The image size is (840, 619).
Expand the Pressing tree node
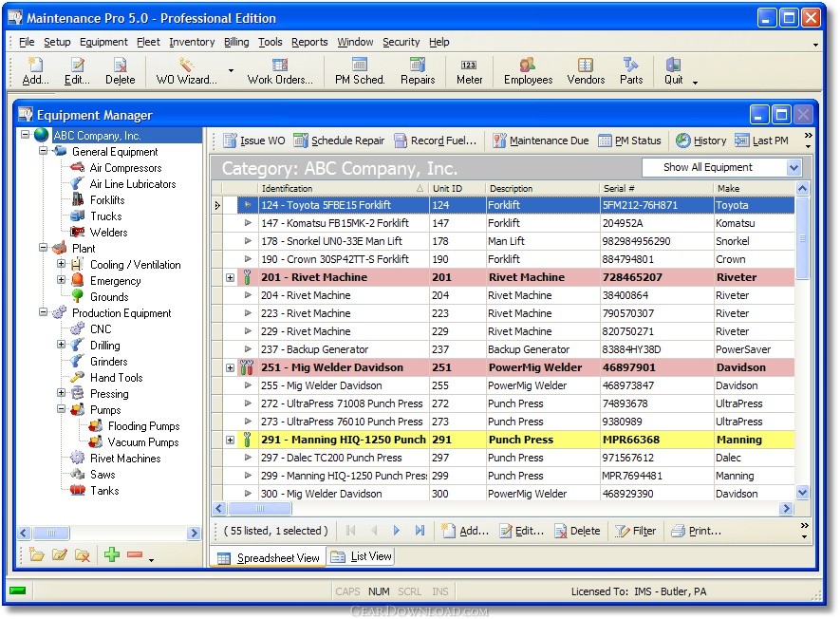[61, 392]
